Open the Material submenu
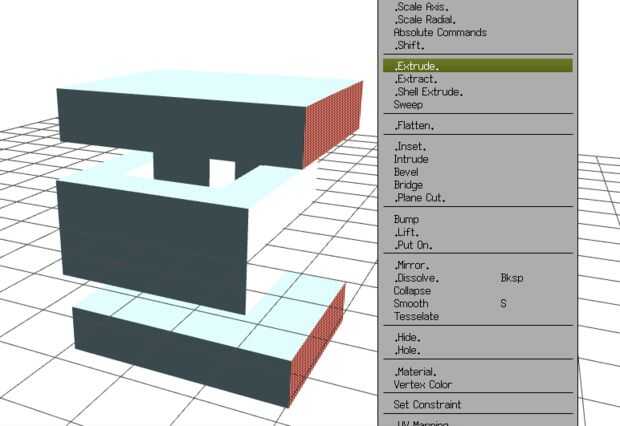The height and width of the screenshot is (426, 620). coord(478,372)
